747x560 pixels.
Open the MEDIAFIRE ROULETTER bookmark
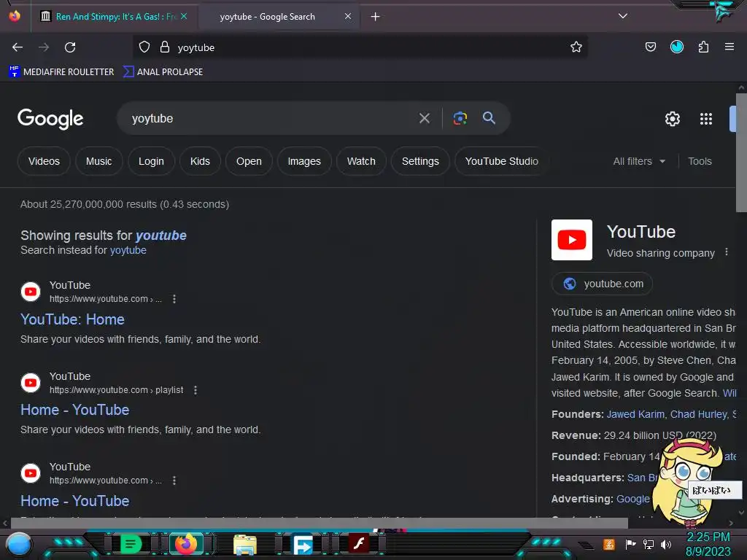coord(61,72)
